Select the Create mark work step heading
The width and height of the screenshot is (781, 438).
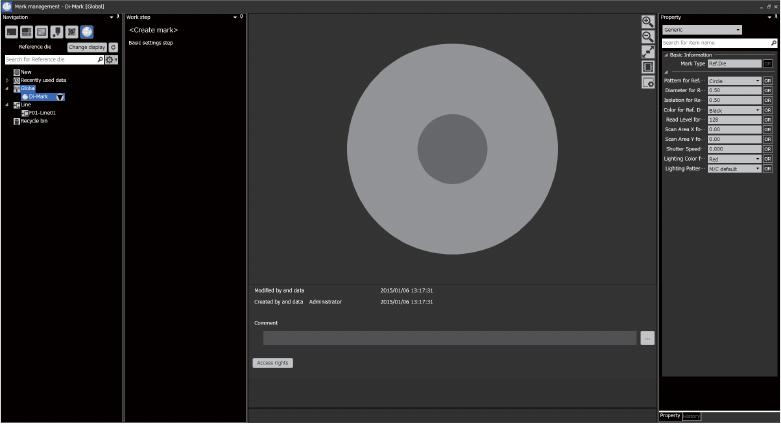pyautogui.click(x=153, y=30)
